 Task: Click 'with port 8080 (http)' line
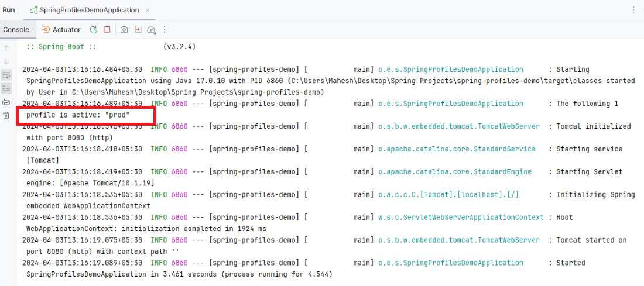pos(70,137)
